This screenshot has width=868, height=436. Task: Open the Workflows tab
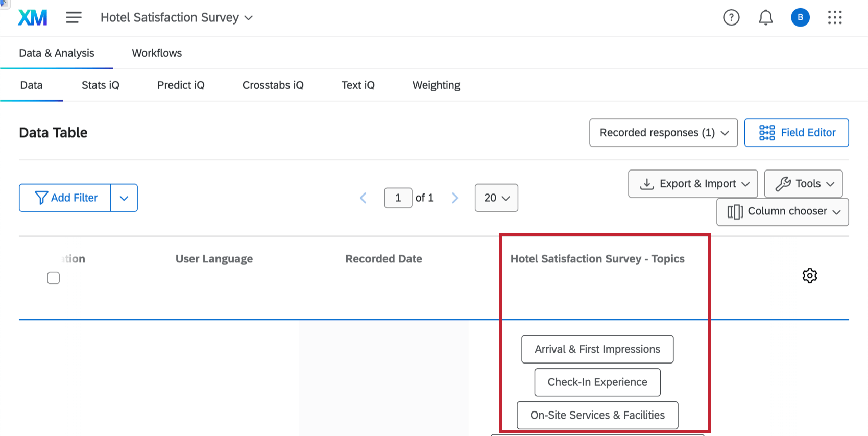157,53
